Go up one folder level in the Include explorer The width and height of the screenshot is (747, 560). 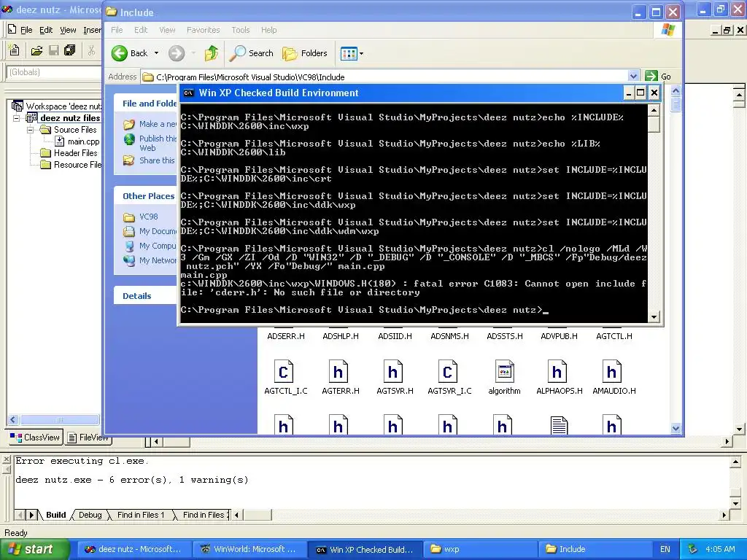[211, 53]
